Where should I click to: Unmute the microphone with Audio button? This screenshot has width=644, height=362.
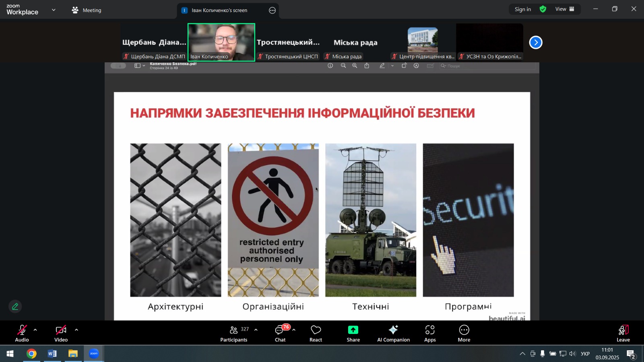(22, 333)
